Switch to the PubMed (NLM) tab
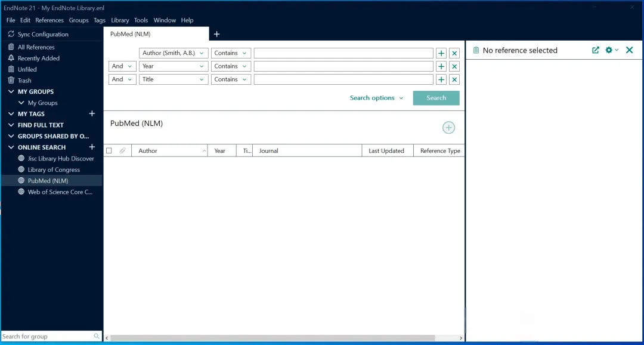 pos(156,34)
